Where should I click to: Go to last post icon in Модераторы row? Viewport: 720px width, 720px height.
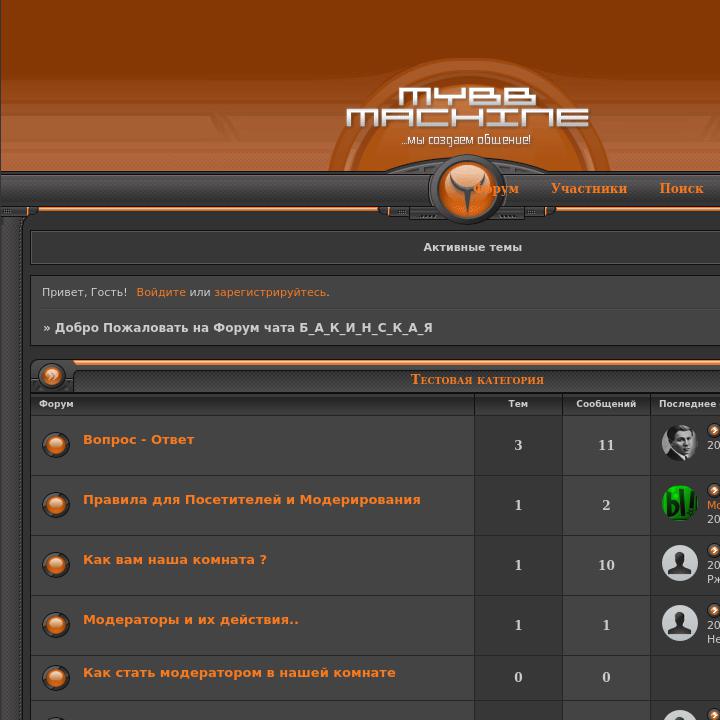point(714,610)
